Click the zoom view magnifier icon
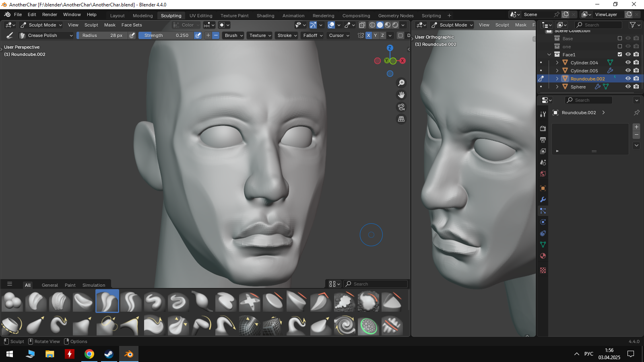644x362 pixels. coord(401,83)
